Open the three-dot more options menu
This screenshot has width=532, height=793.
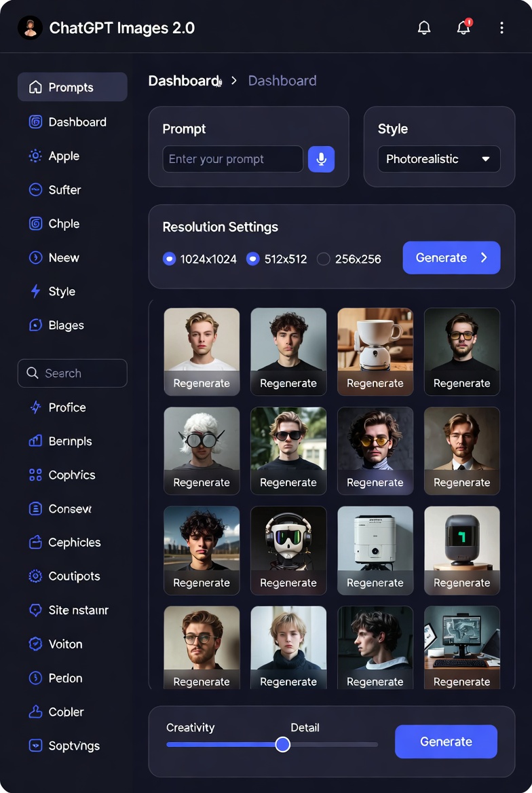[x=501, y=28]
